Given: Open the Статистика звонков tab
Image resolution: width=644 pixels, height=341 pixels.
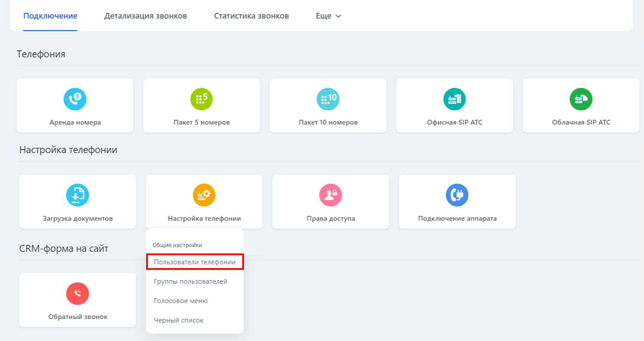Looking at the screenshot, I should tap(251, 16).
